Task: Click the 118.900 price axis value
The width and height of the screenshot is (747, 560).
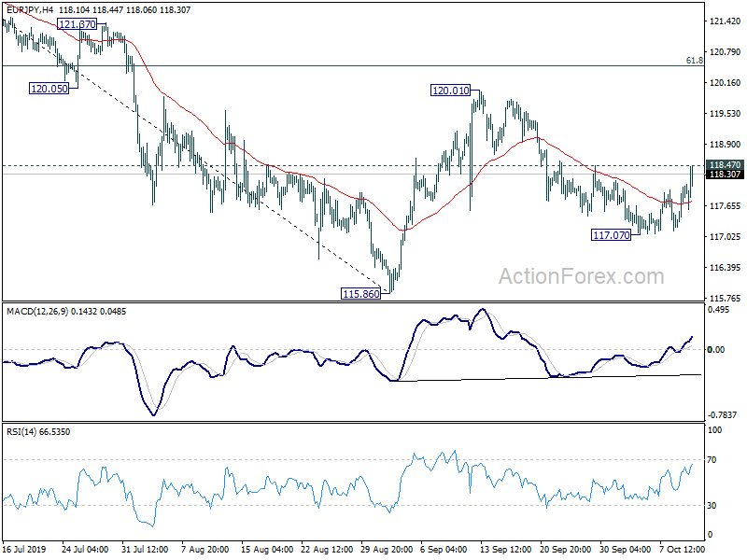Action: [726, 145]
